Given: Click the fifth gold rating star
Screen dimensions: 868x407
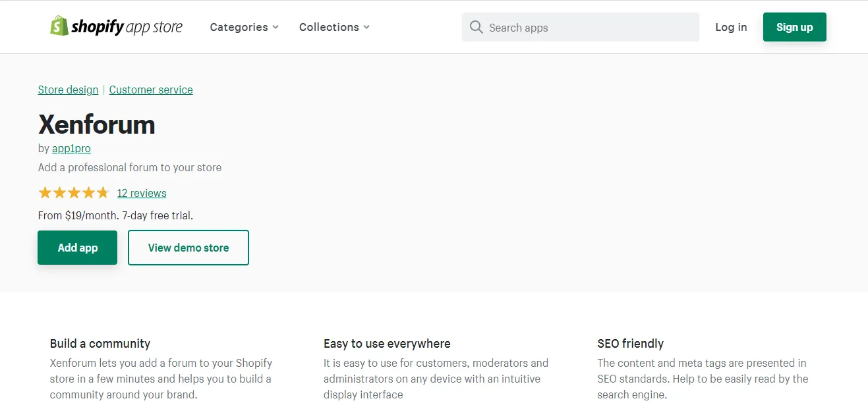Looking at the screenshot, I should click(103, 193).
